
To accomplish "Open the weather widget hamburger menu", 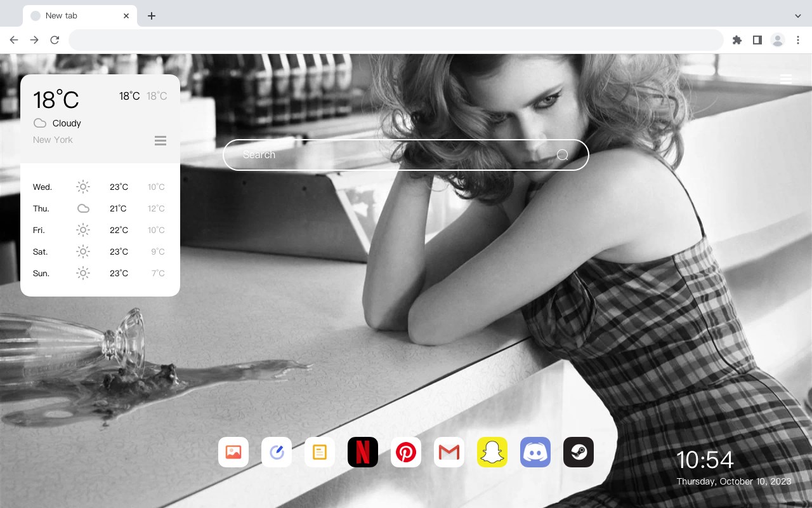I will point(160,140).
